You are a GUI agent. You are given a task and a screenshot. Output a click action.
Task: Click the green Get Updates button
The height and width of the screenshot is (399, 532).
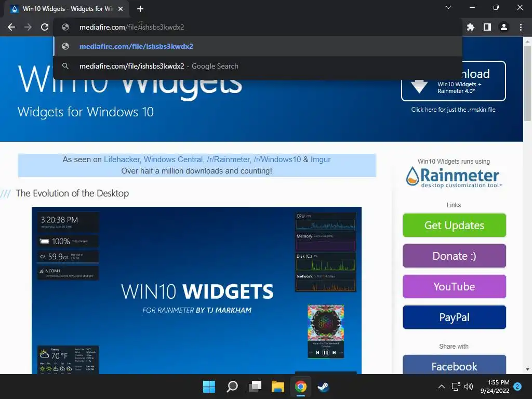point(454,225)
